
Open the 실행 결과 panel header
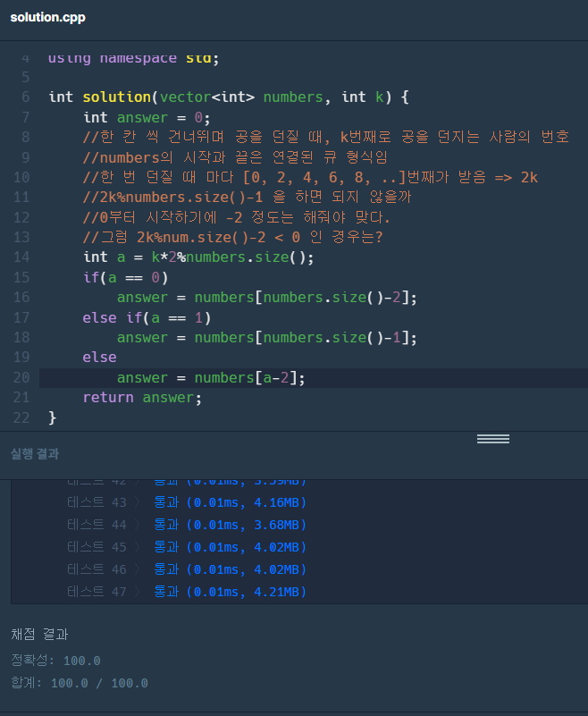[35, 454]
